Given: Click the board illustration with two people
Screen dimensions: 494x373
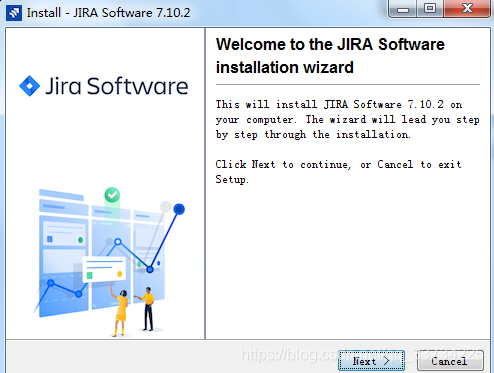Looking at the screenshot, I should pyautogui.click(x=109, y=262).
